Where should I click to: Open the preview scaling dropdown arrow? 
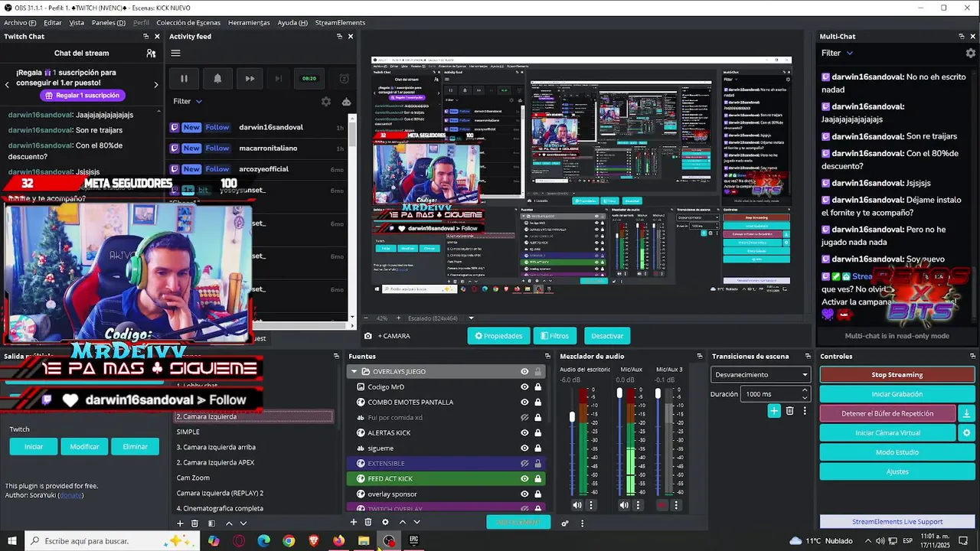click(471, 318)
